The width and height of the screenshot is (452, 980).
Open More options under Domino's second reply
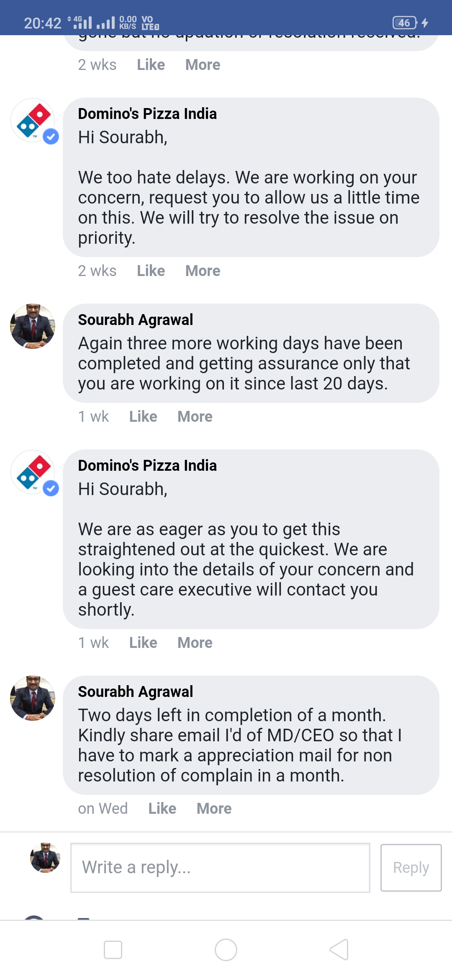pos(195,642)
